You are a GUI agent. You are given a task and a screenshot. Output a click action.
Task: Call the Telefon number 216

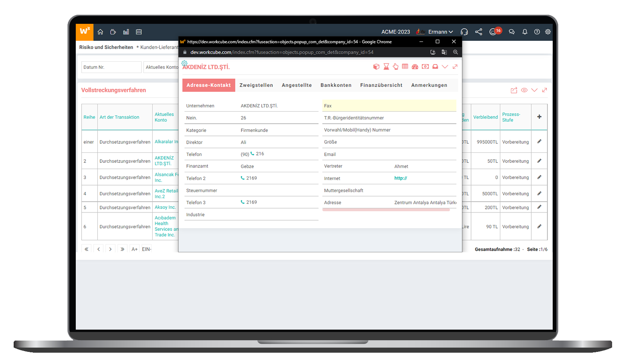click(x=257, y=154)
